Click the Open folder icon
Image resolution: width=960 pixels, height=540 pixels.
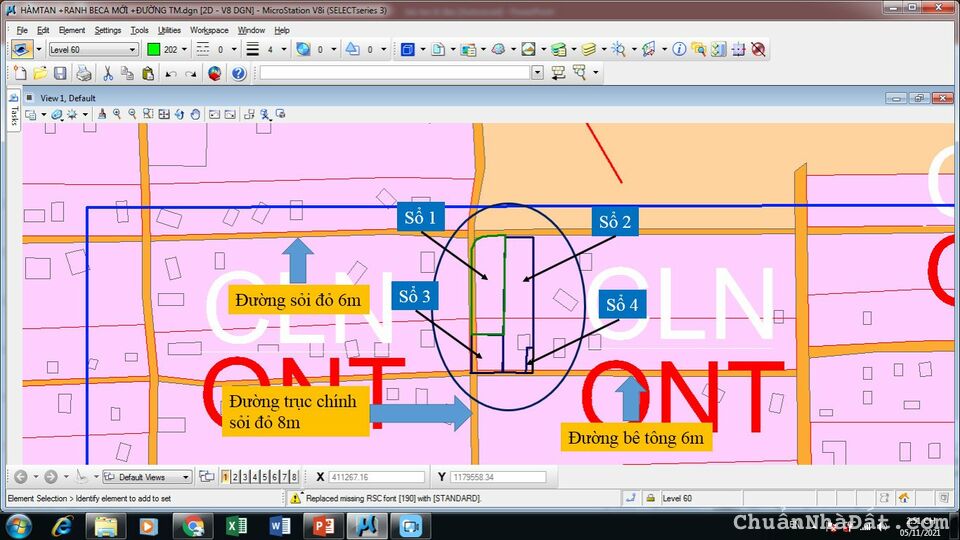coord(40,73)
